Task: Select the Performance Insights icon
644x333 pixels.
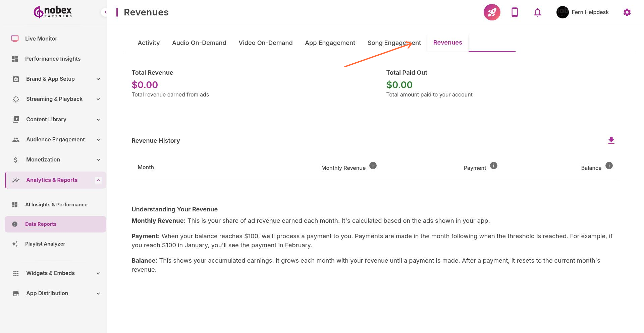Action: (x=15, y=59)
